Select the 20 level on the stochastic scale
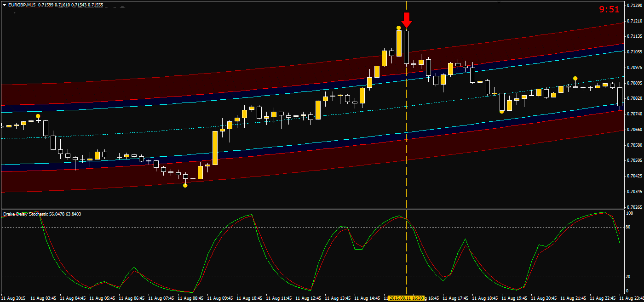The image size is (644, 302). 629,277
